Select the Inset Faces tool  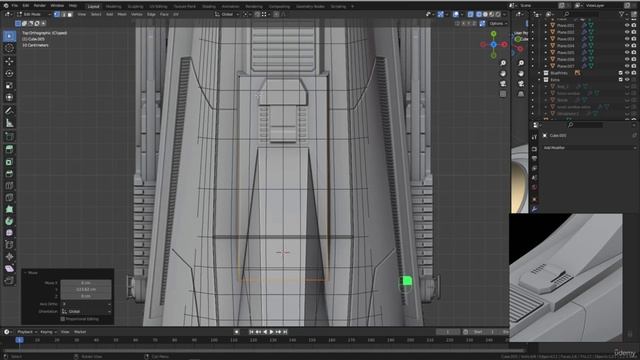[x=9, y=162]
